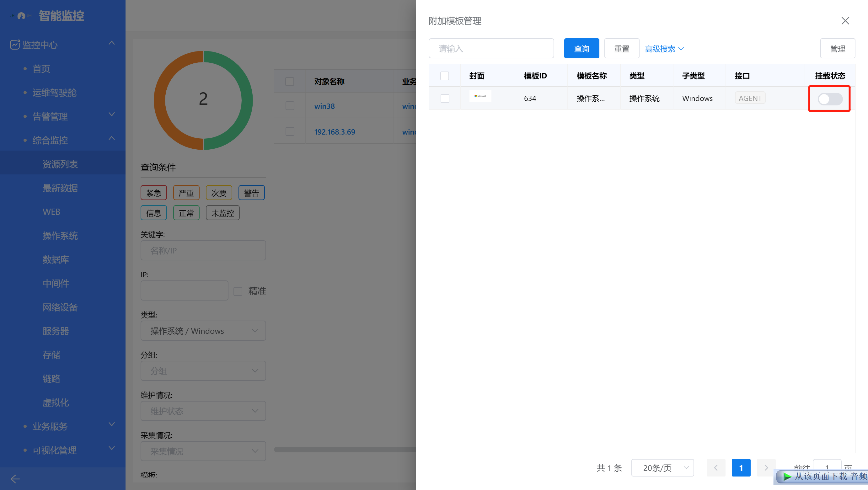
Task: Filter by 次要 severity tag
Action: pyautogui.click(x=219, y=193)
